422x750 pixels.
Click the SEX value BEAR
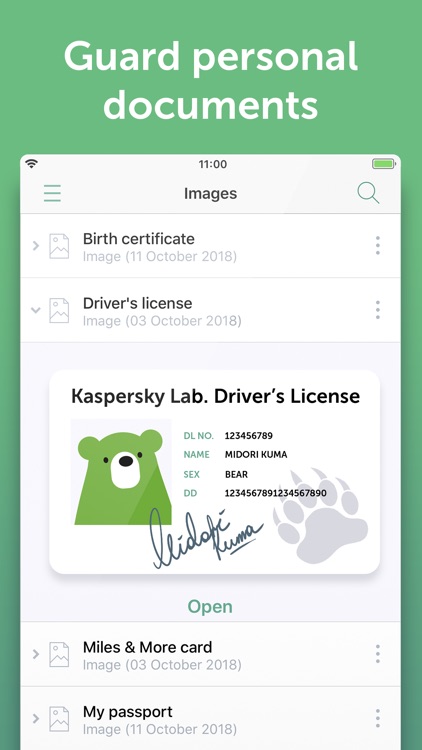click(236, 475)
